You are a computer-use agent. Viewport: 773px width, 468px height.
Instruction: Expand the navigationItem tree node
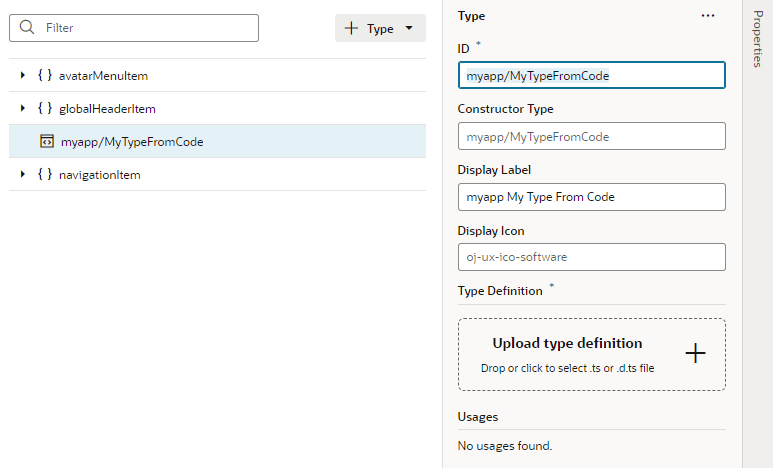click(x=22, y=175)
